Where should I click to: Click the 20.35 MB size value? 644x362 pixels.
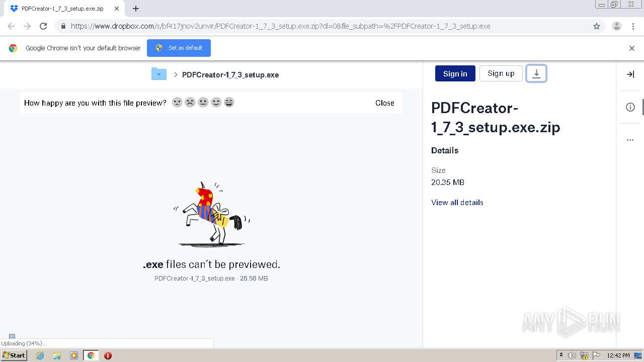click(448, 182)
